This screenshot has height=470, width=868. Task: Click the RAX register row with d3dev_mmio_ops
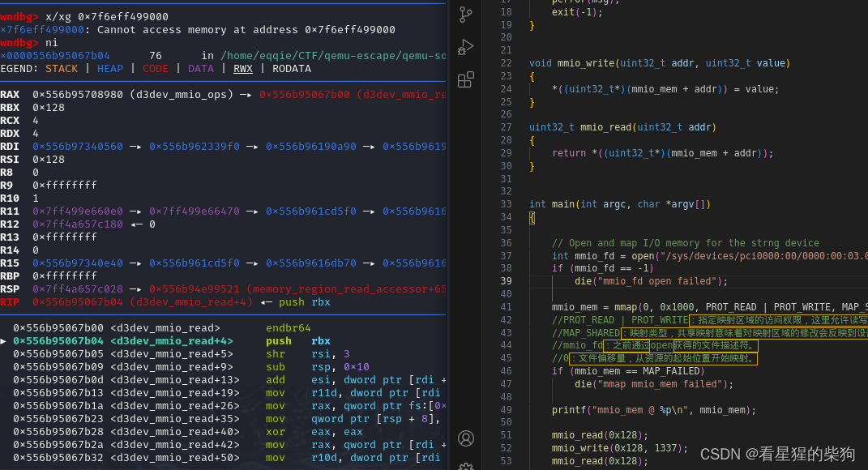[x=223, y=95]
